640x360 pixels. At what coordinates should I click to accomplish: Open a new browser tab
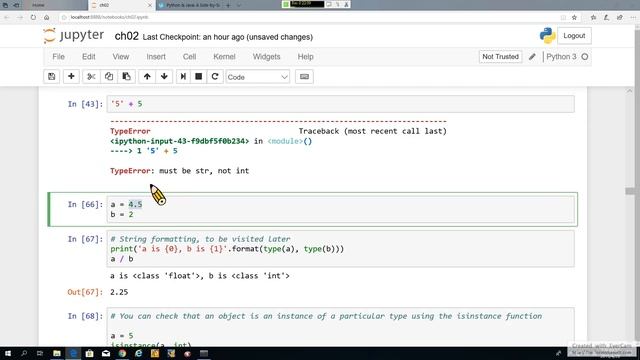coord(228,5)
